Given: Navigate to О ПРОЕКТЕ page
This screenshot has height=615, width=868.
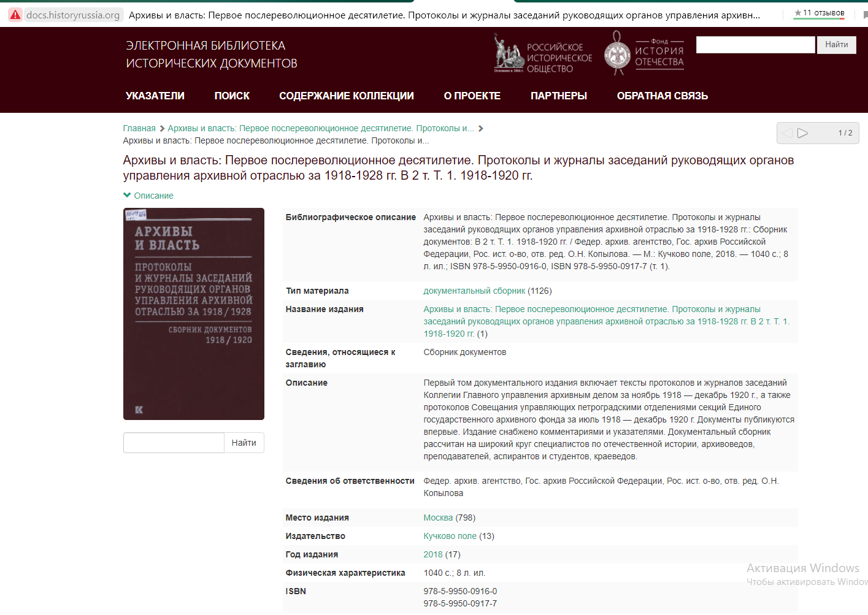Looking at the screenshot, I should 472,96.
